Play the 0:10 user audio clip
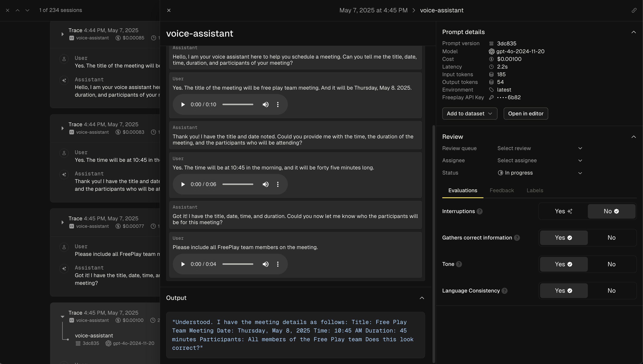643x364 pixels. click(183, 105)
